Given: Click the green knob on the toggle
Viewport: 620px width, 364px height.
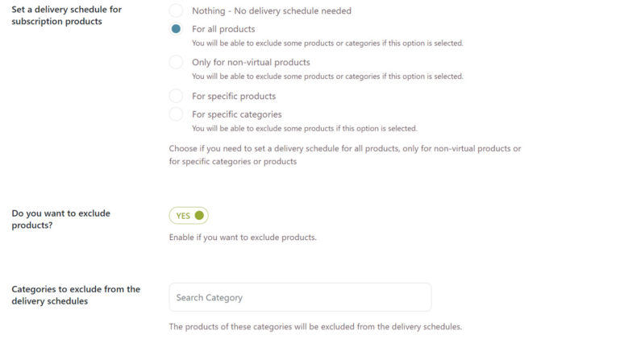Looking at the screenshot, I should click(x=199, y=215).
